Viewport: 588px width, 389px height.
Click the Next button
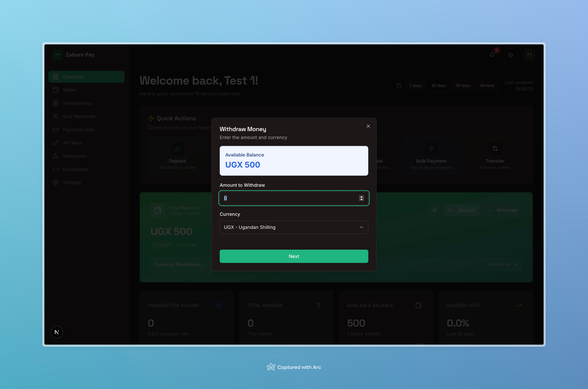pyautogui.click(x=294, y=256)
